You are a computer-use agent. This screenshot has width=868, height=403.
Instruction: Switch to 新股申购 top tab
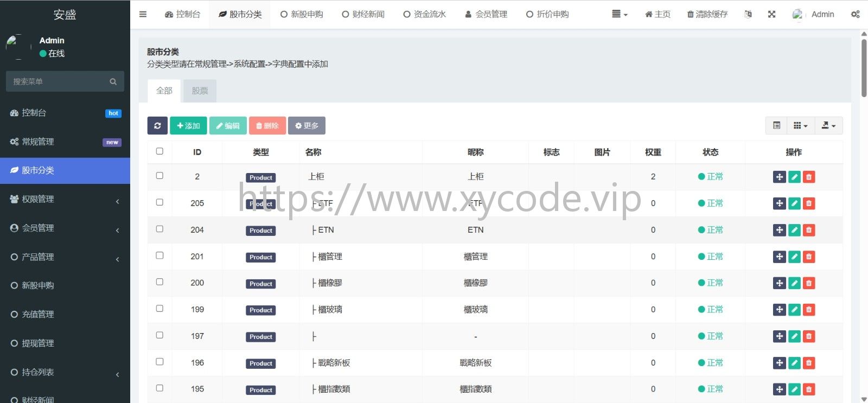point(302,14)
